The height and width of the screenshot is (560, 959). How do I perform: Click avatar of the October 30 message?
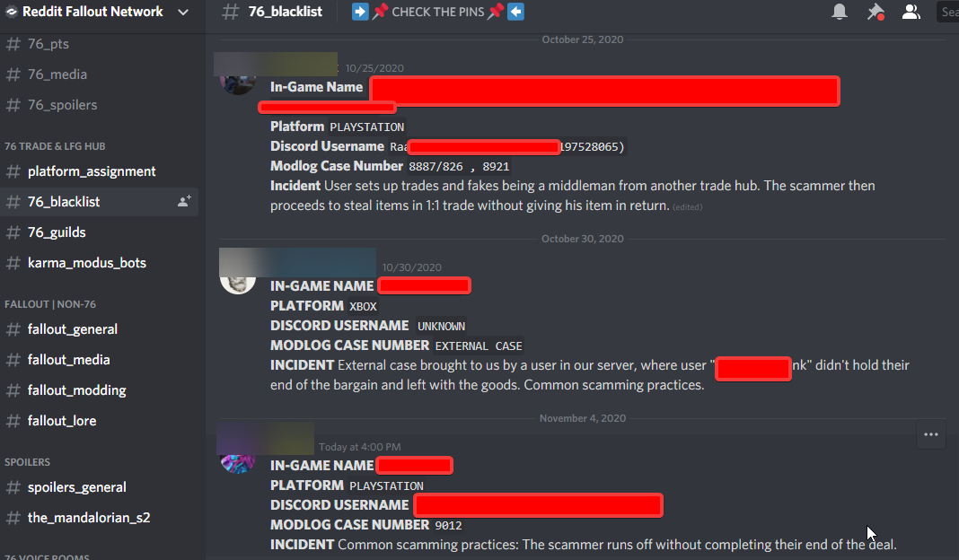click(238, 284)
